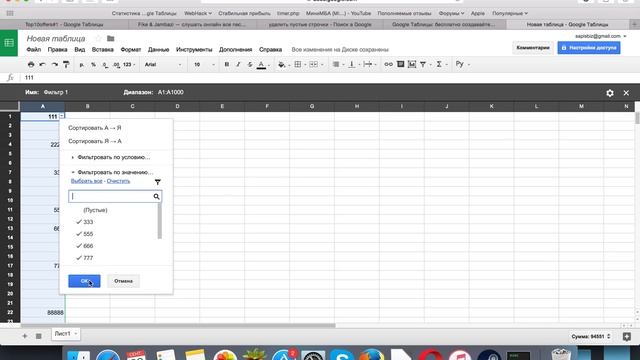Open the fill color picker
This screenshot has width=640, height=360.
click(283, 64)
